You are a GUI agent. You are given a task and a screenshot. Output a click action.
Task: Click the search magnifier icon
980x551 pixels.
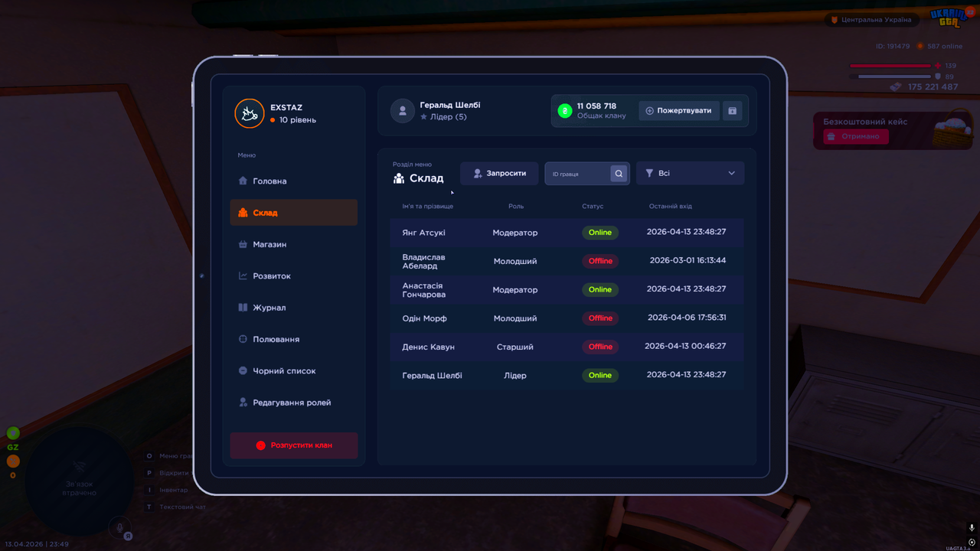point(619,174)
